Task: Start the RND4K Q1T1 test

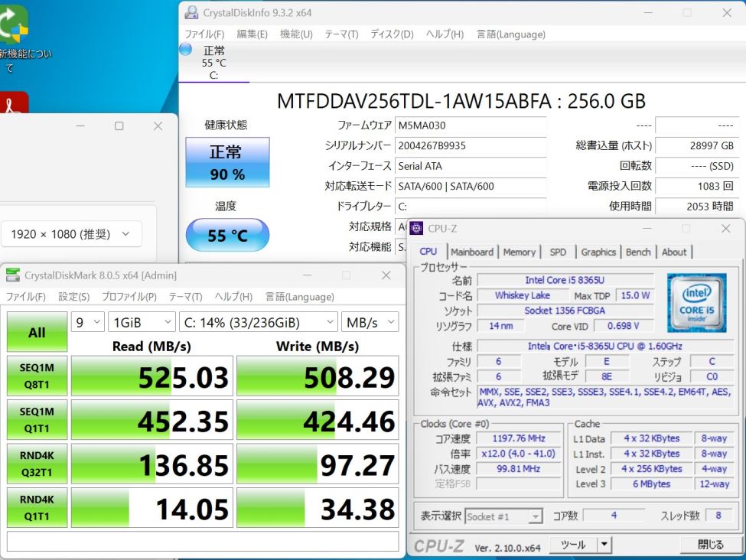Action: pos(37,508)
